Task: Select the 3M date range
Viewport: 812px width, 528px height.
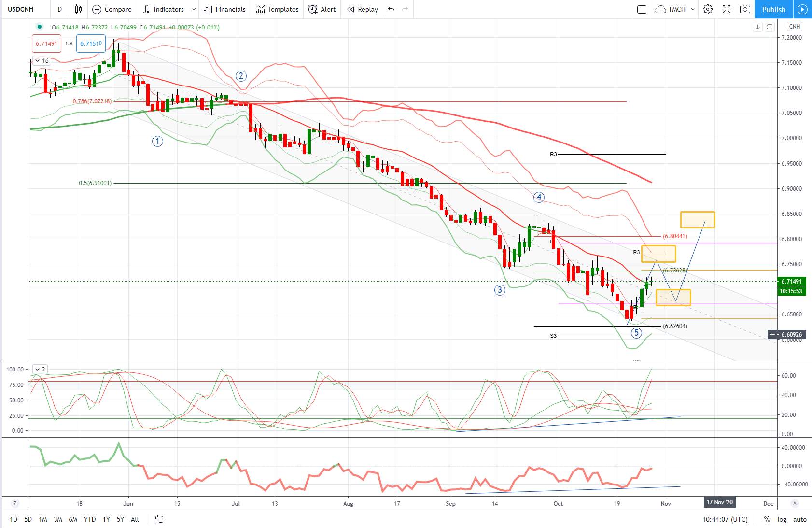Action: (x=58, y=519)
